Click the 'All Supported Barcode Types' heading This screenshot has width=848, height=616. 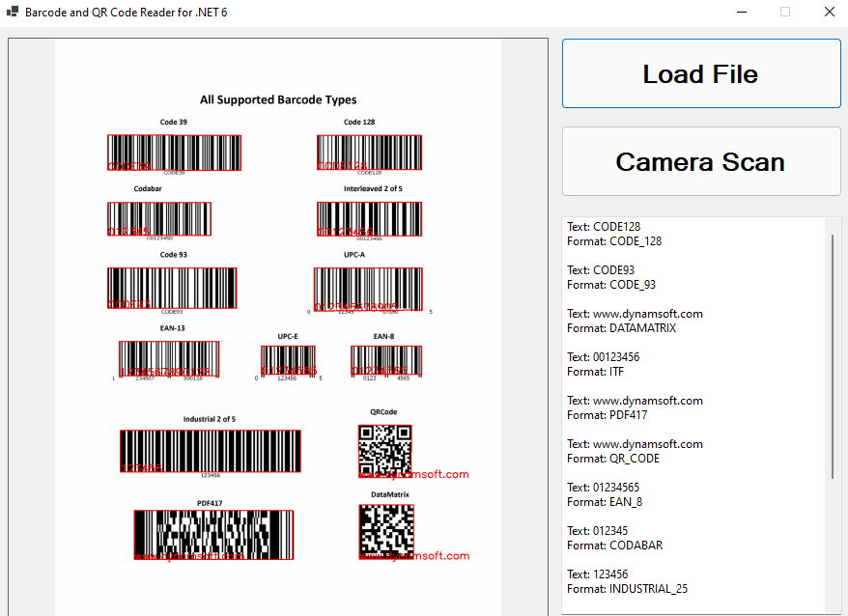point(278,99)
